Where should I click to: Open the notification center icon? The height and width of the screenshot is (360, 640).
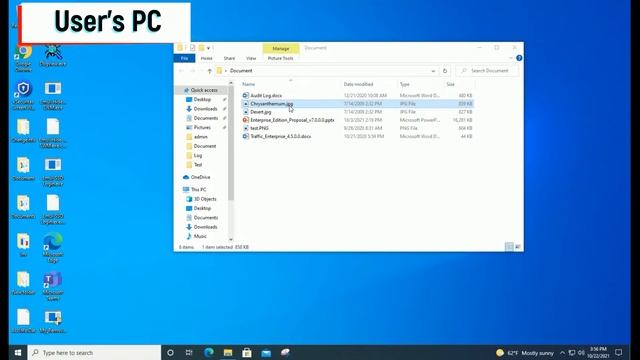pos(619,353)
